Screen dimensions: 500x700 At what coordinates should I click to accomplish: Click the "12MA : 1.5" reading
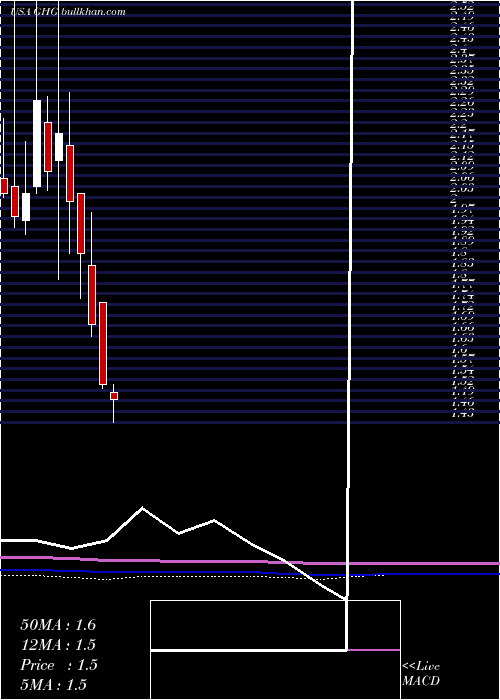(x=58, y=645)
